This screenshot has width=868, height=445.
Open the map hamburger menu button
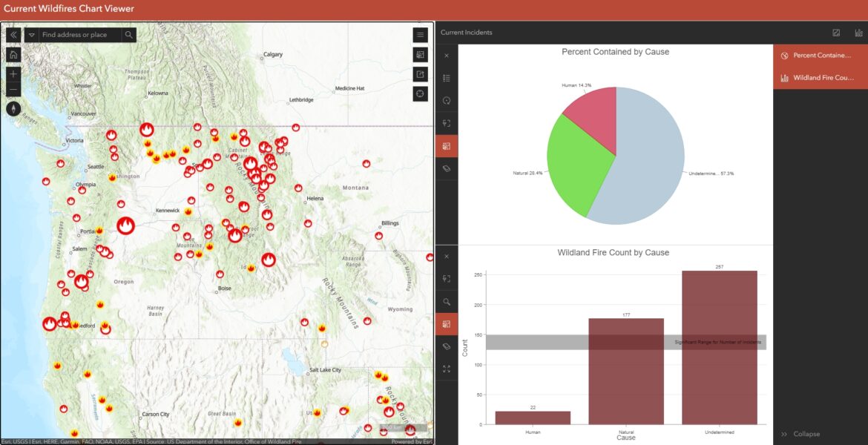420,35
